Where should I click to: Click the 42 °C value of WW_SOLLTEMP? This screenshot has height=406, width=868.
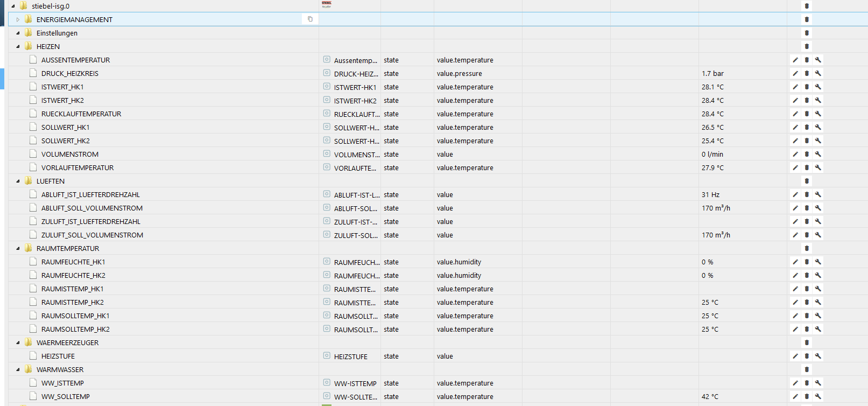[710, 396]
